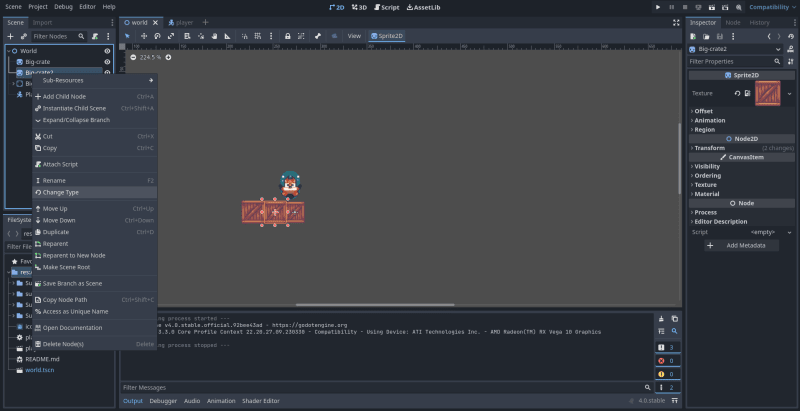Image resolution: width=800 pixels, height=411 pixels.
Task: Choose Add Child Node in context menu
Action: (x=94, y=96)
